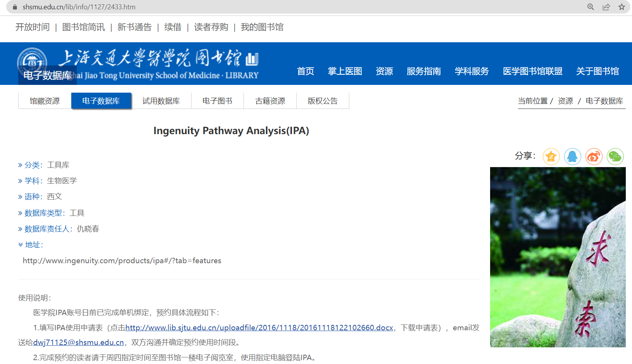Viewport: 632px width, 364px height.
Task: Switch to the 试用数据库 tab
Action: click(161, 101)
